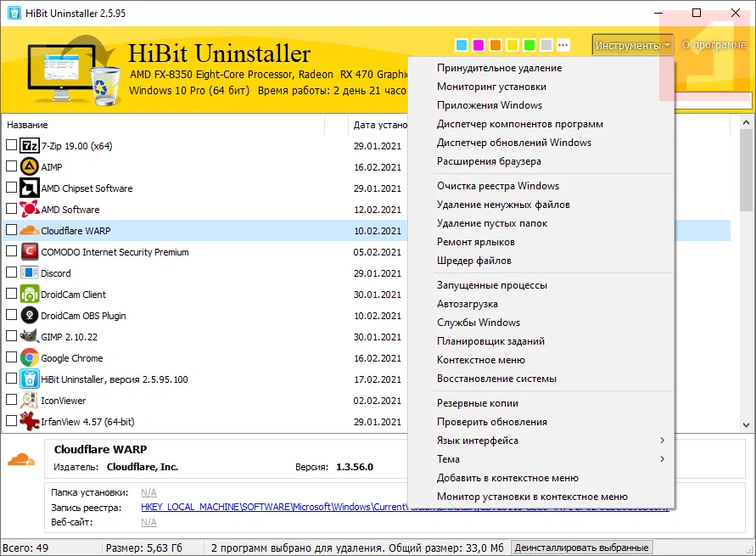Click the program list scrollbar down arrow
This screenshot has width=756, height=556.
tap(746, 424)
